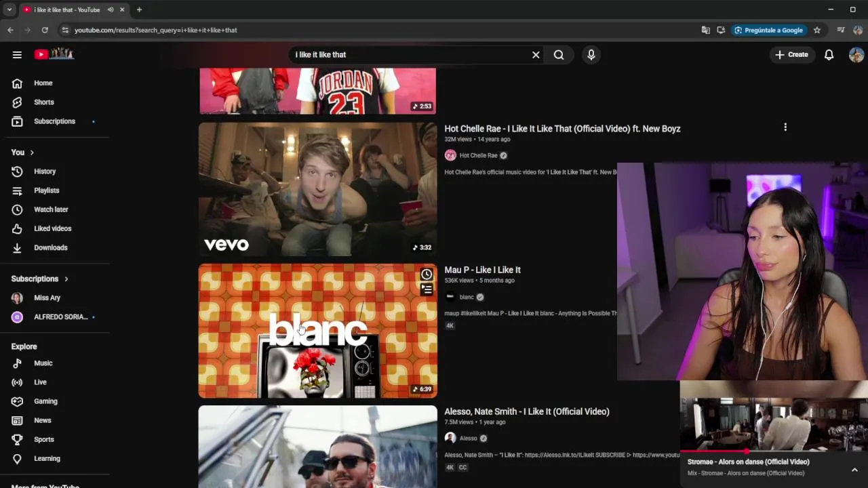This screenshot has height=488, width=868.
Task: Open the miniplayer Stromae video
Action: coord(774,416)
